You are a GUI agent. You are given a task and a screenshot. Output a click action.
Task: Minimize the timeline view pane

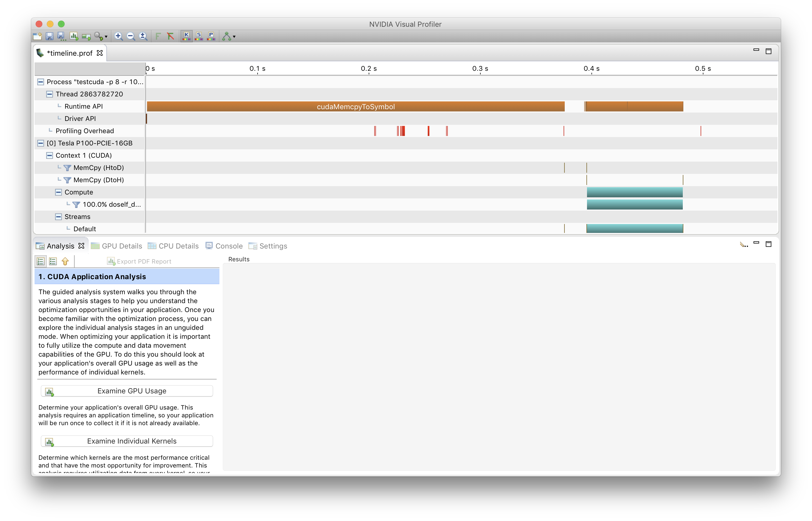pyautogui.click(x=756, y=50)
